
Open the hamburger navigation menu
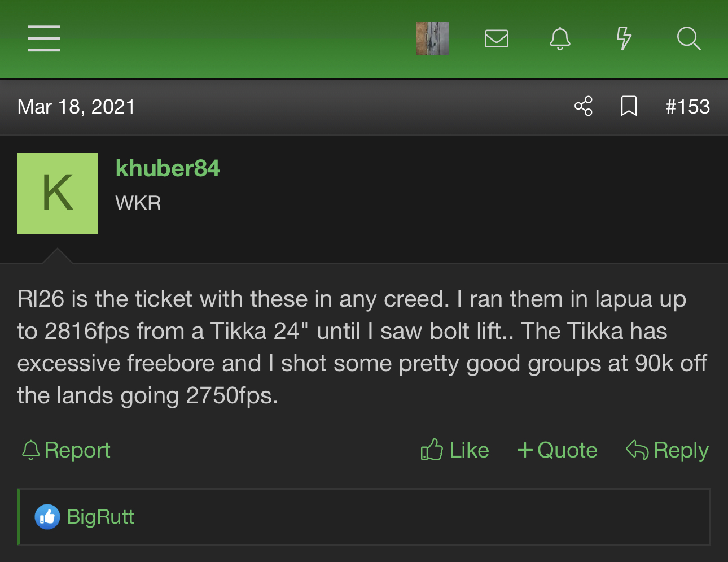click(44, 38)
